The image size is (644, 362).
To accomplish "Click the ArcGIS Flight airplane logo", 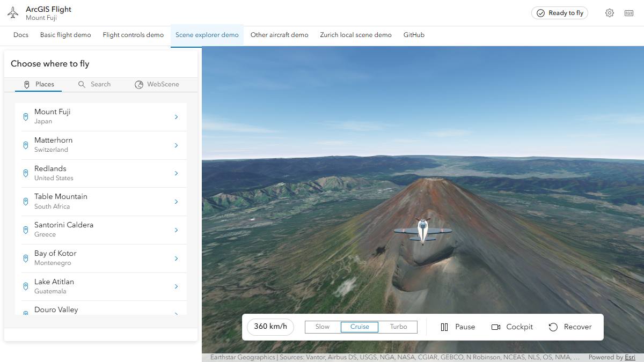I will pos(13,13).
